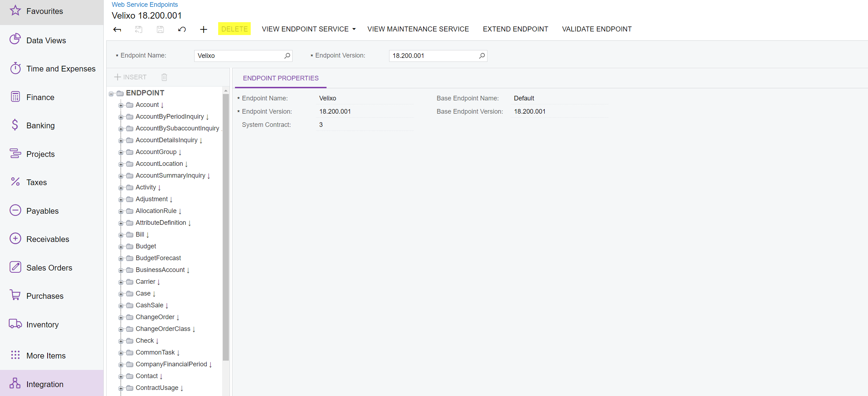Expand the CashSale tree node

point(121,306)
